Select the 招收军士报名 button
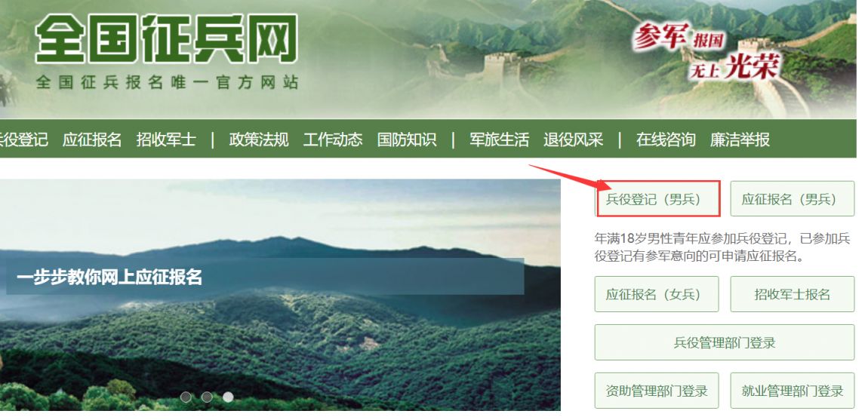868x420 pixels. pyautogui.click(x=793, y=294)
